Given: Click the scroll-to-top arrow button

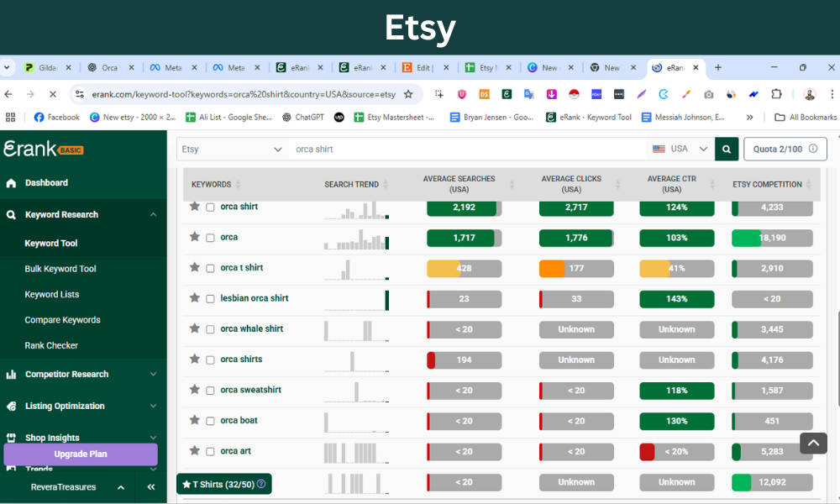Looking at the screenshot, I should [813, 443].
